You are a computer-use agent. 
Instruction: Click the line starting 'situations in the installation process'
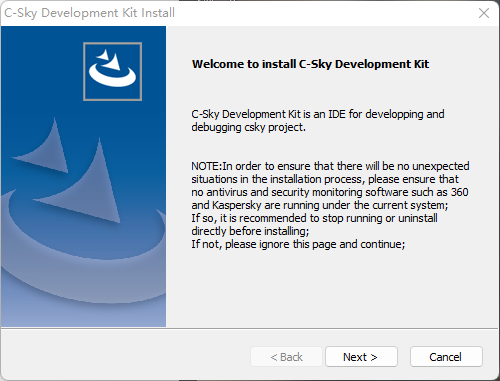pyautogui.click(x=325, y=179)
